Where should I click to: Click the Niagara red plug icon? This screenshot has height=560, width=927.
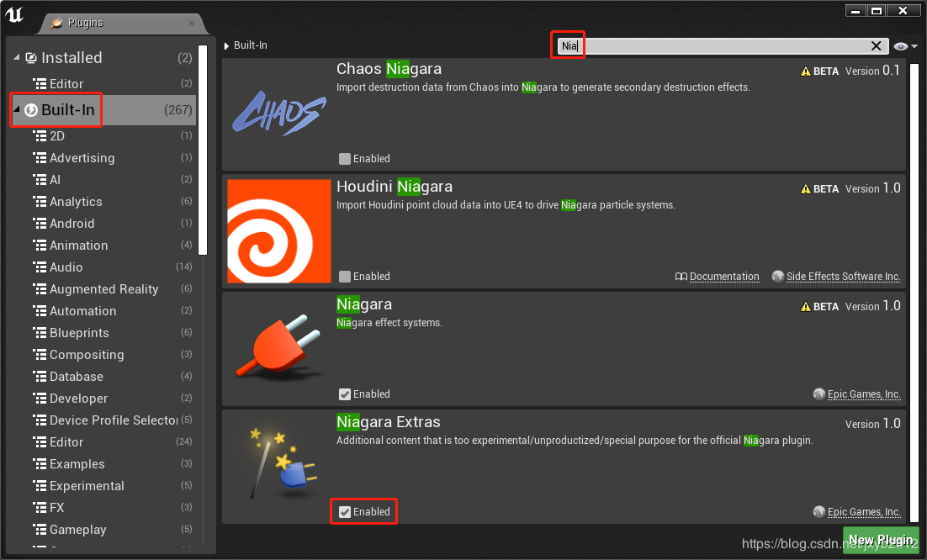tap(278, 348)
